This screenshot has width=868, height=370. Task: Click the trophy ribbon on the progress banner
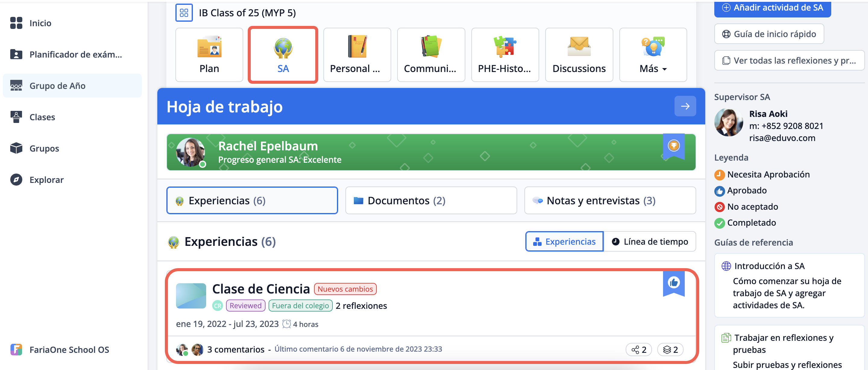tap(673, 146)
